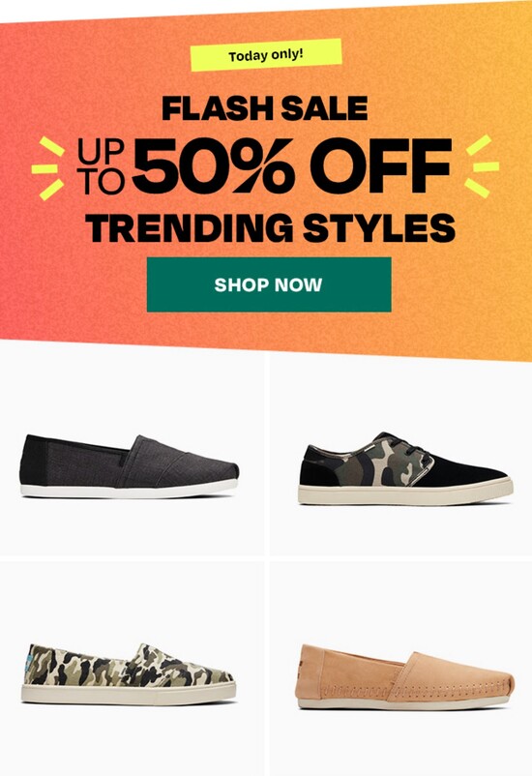Click the black suede toe of camo sneaker

click(x=465, y=467)
